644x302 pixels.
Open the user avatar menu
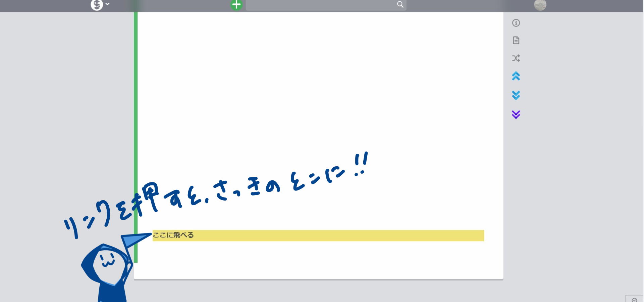point(540,5)
